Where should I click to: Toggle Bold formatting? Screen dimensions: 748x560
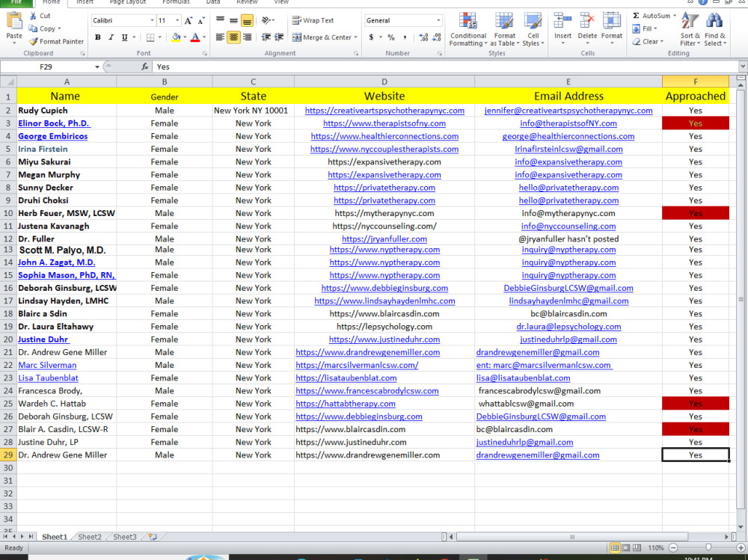(x=98, y=37)
